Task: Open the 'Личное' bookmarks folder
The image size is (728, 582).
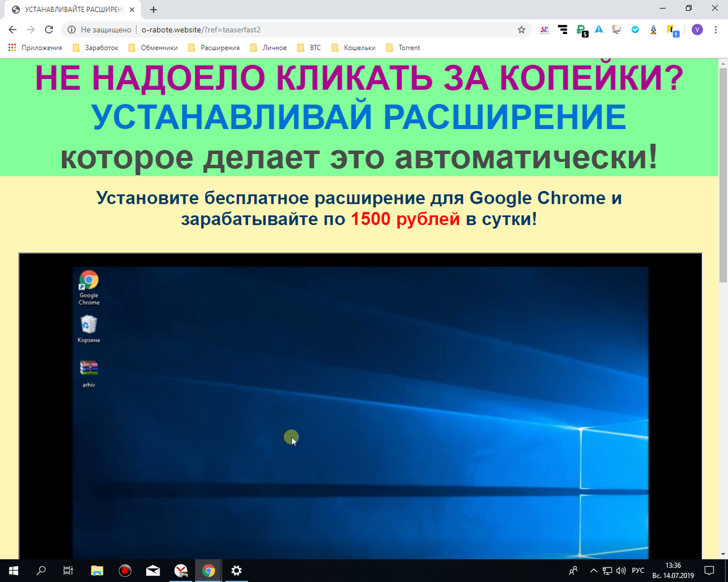Action: (x=268, y=47)
